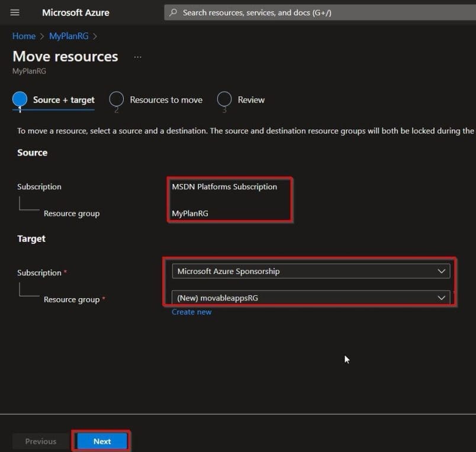The width and height of the screenshot is (476, 452).
Task: Click the Microsoft Azure home logo
Action: pyautogui.click(x=75, y=12)
